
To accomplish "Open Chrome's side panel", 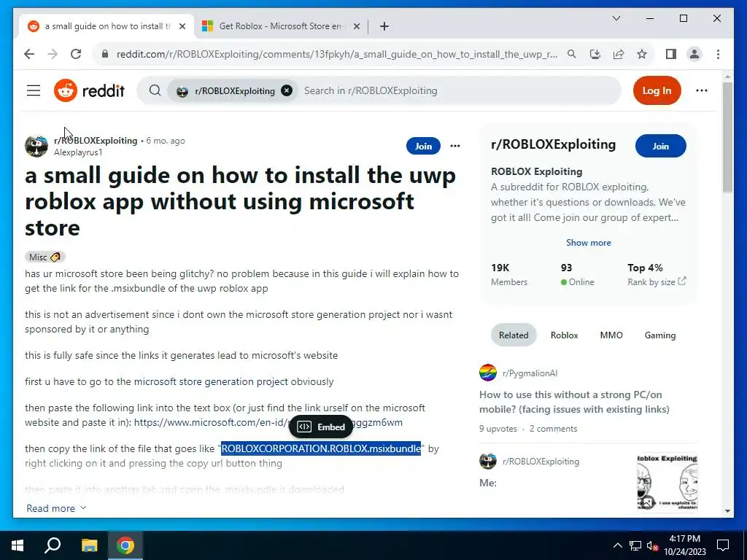I will [x=671, y=54].
